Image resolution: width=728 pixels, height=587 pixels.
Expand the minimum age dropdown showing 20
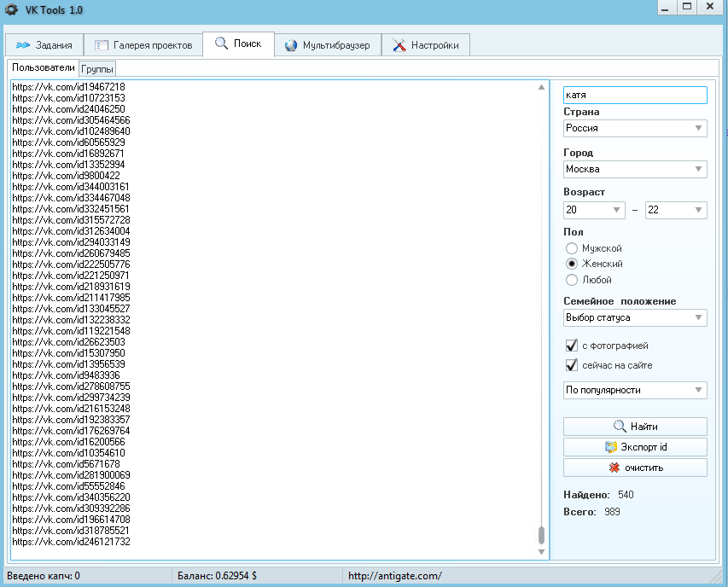pyautogui.click(x=594, y=210)
